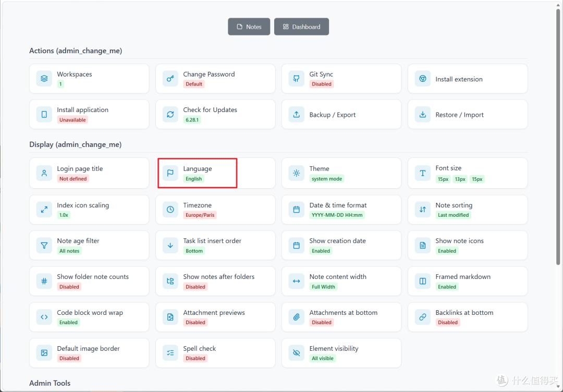Open the Element visibility setting
563x392 pixels.
pyautogui.click(x=341, y=353)
